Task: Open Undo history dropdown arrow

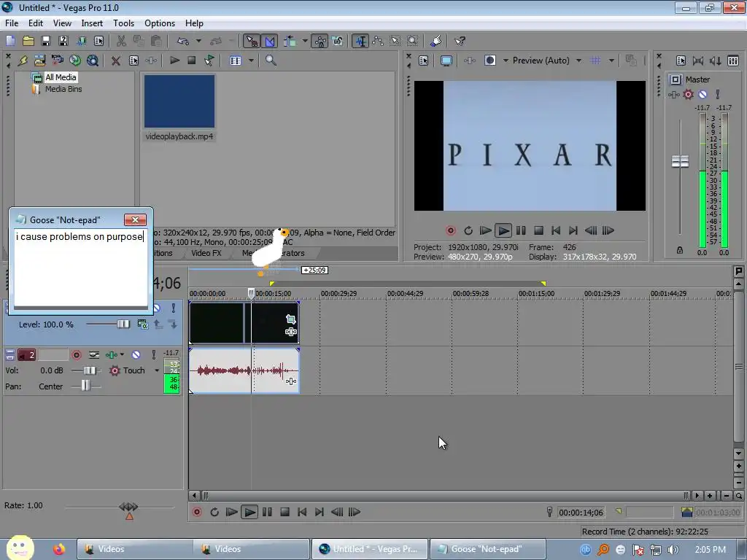Action: (198, 41)
